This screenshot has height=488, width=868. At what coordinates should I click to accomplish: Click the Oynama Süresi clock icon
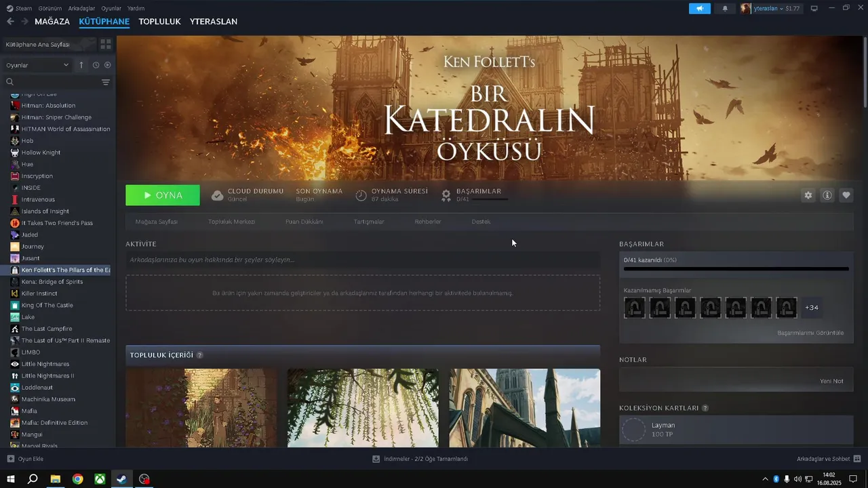[x=361, y=195]
